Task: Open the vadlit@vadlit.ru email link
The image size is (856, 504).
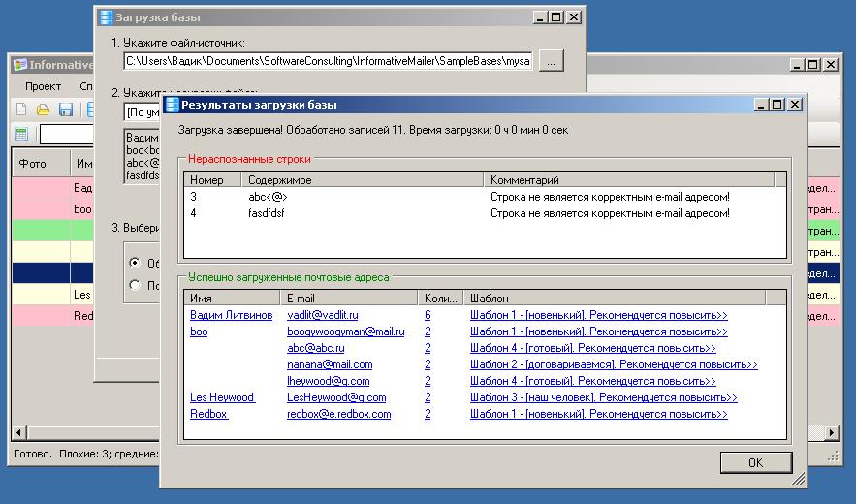Action: pos(323,315)
